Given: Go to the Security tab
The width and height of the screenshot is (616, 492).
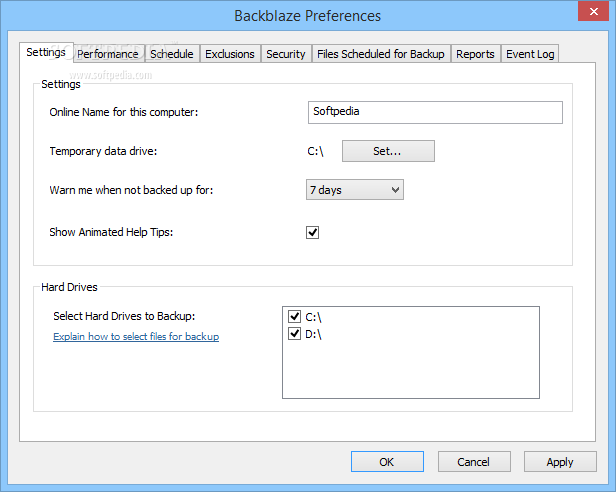Looking at the screenshot, I should [x=286, y=54].
